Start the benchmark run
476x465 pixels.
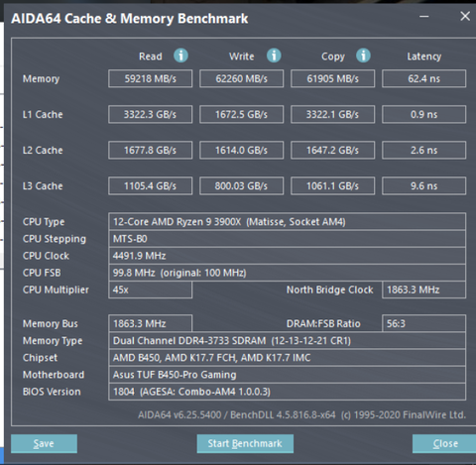pyautogui.click(x=245, y=443)
